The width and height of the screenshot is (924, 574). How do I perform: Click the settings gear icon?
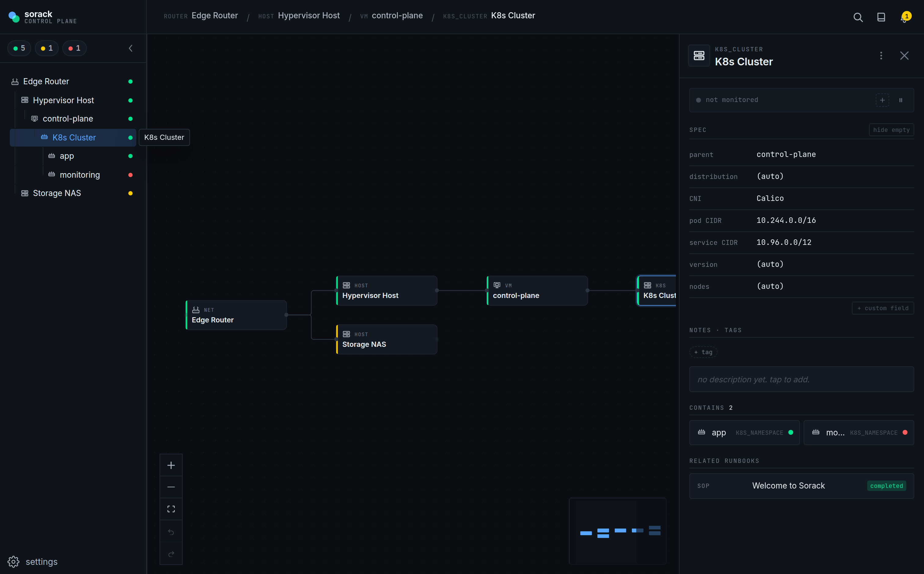(13, 561)
